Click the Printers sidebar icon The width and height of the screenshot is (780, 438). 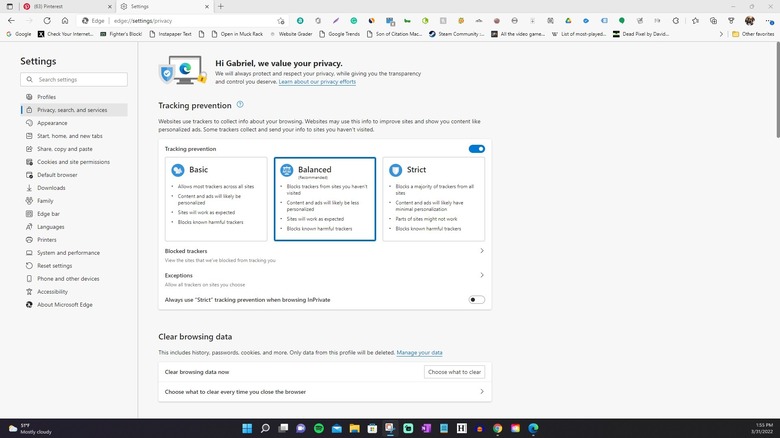(29, 239)
